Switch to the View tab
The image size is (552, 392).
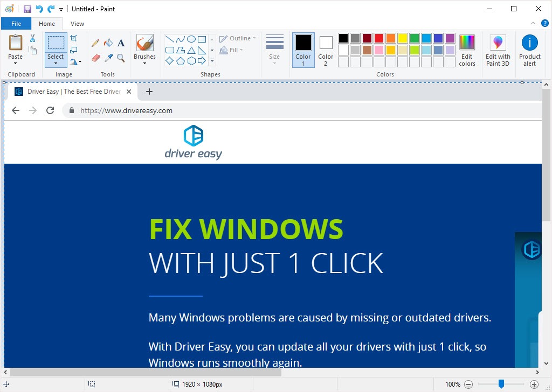pos(77,23)
